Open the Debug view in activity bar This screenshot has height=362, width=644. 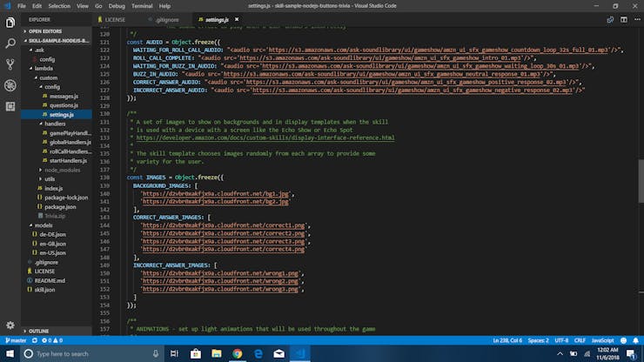(x=10, y=85)
